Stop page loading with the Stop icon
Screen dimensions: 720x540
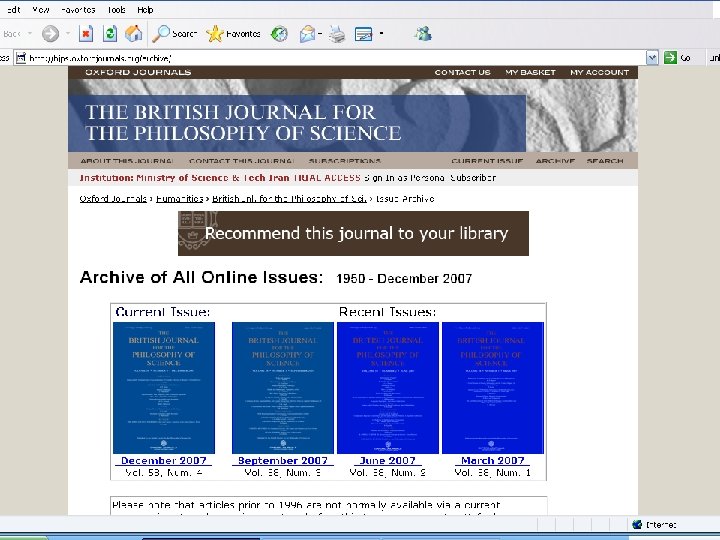[86, 34]
